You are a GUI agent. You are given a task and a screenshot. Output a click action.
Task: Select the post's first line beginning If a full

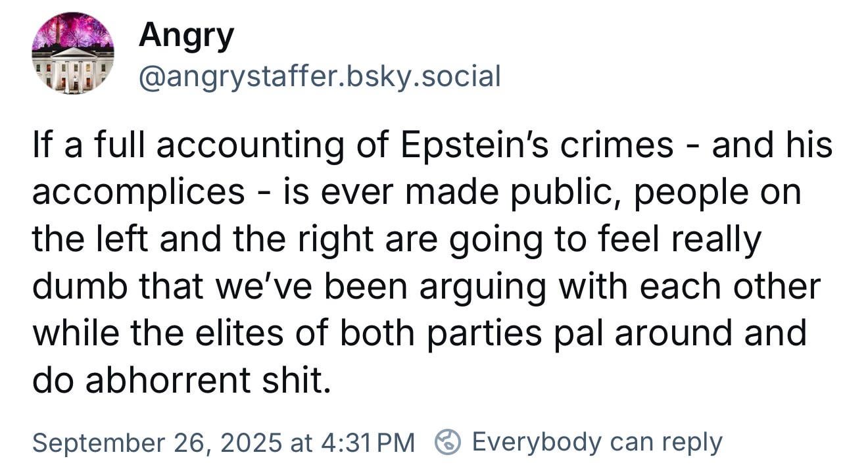[432, 145]
